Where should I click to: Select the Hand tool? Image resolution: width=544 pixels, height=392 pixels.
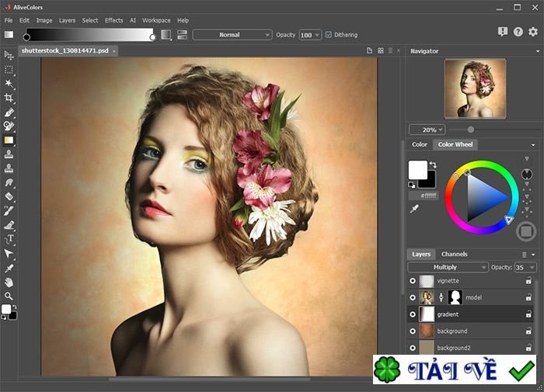(x=9, y=282)
